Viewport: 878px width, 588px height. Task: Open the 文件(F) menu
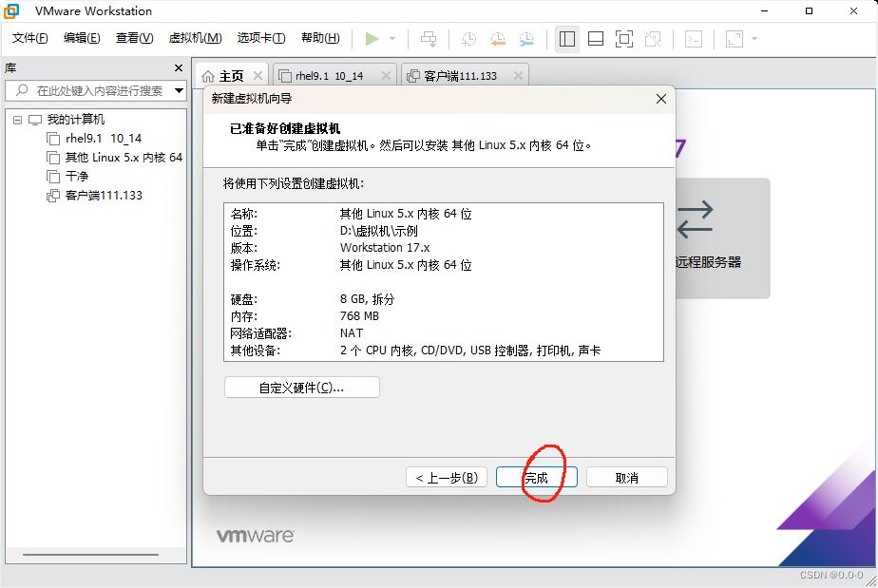click(30, 38)
